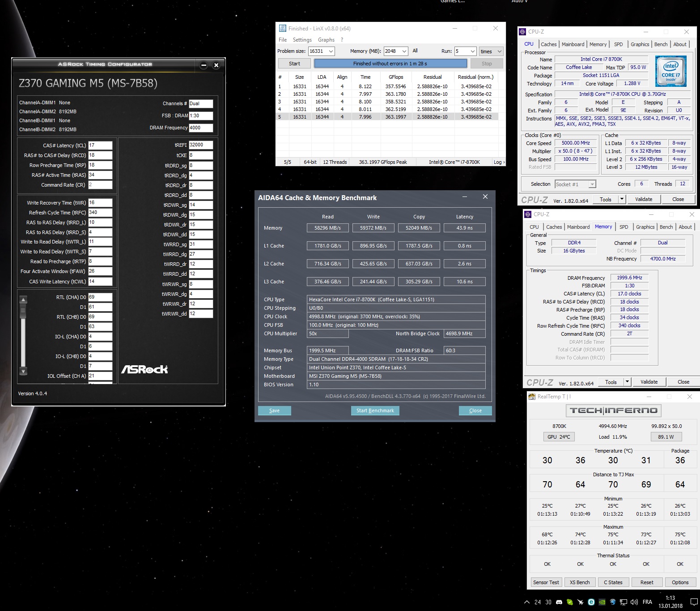700x611 pixels.
Task: Open the ESET antivirus tray icon
Action: (x=591, y=602)
